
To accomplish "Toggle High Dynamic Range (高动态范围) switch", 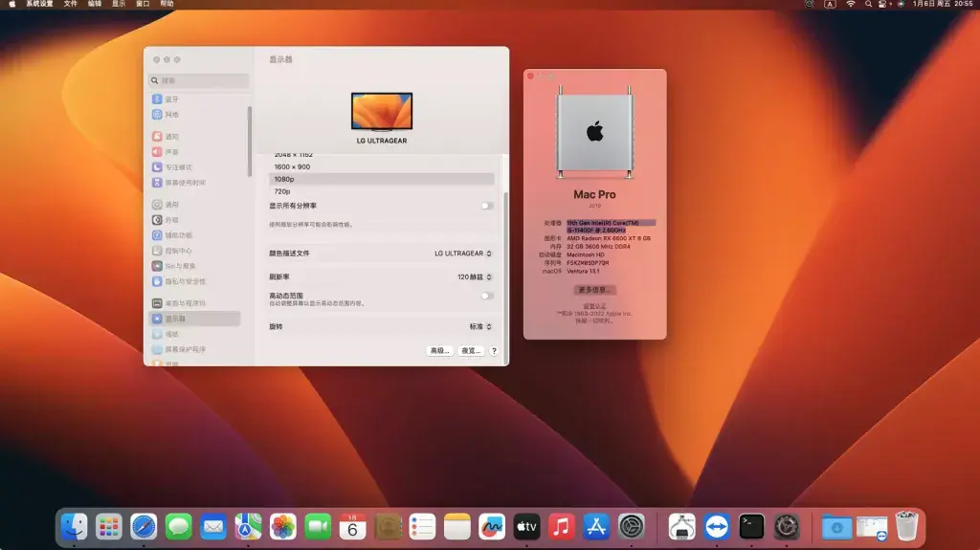I will [487, 297].
